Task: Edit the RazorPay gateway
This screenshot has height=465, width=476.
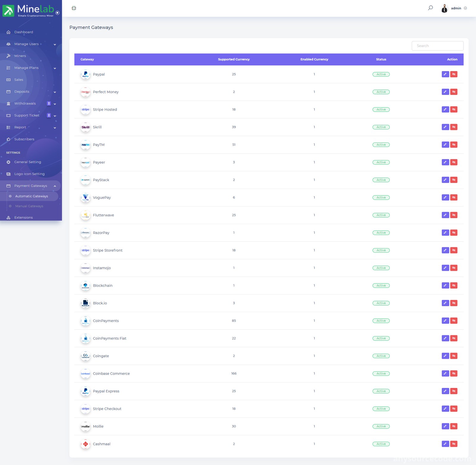Action: tap(445, 233)
